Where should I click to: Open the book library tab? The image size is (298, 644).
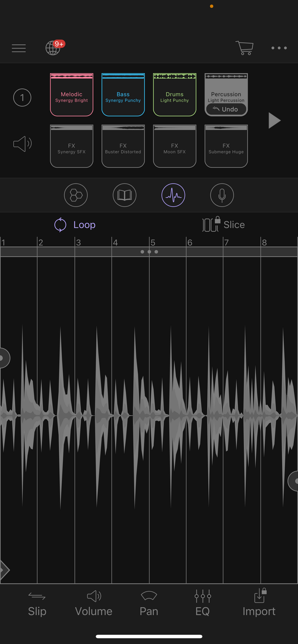pyautogui.click(x=125, y=195)
